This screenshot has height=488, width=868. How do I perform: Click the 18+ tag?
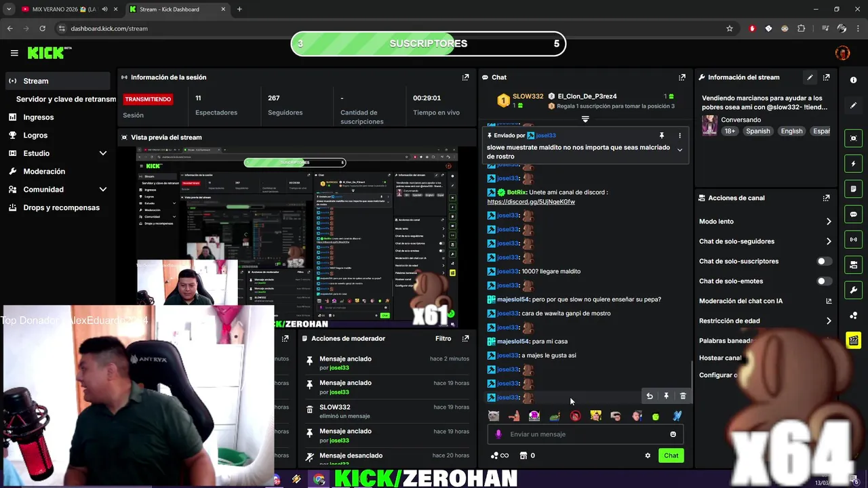tap(730, 131)
